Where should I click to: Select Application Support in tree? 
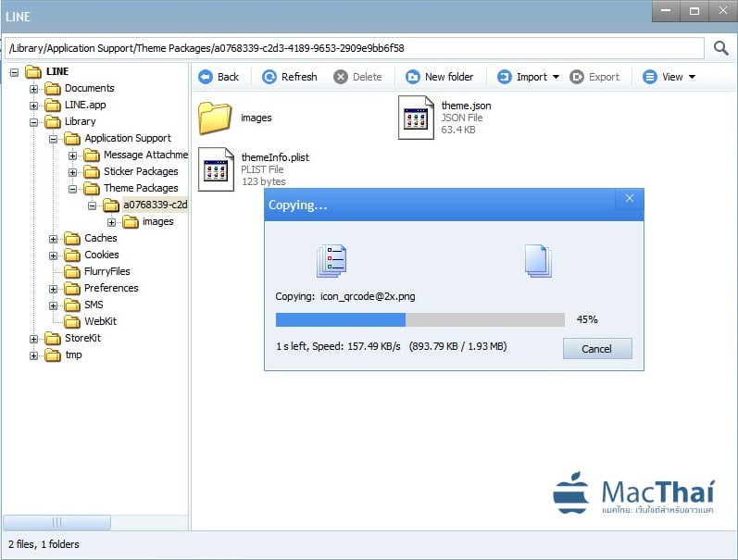point(128,138)
